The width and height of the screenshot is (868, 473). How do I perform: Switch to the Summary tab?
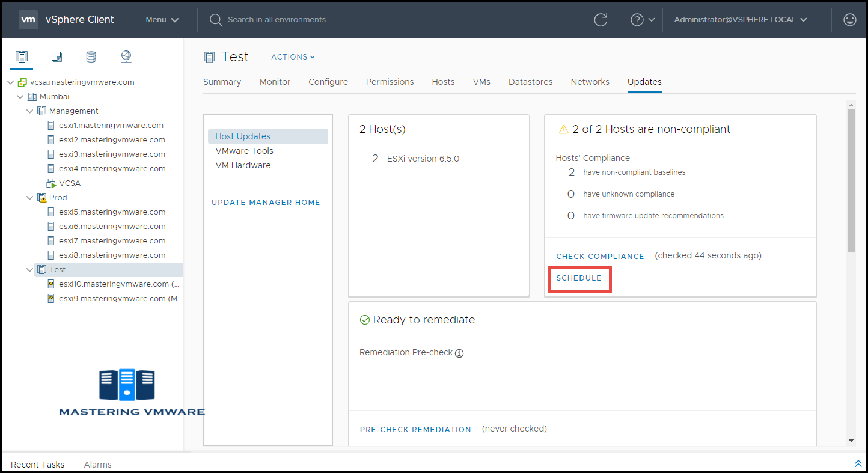(x=222, y=82)
